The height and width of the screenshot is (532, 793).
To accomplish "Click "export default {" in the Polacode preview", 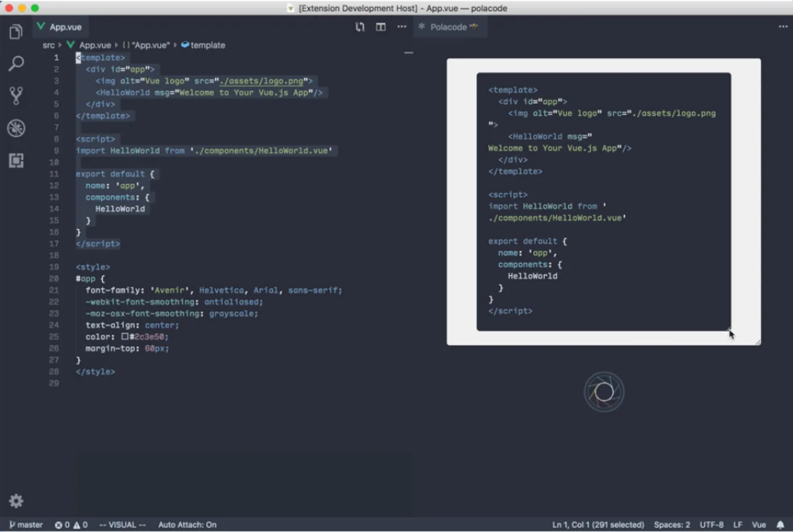I will pyautogui.click(x=527, y=241).
